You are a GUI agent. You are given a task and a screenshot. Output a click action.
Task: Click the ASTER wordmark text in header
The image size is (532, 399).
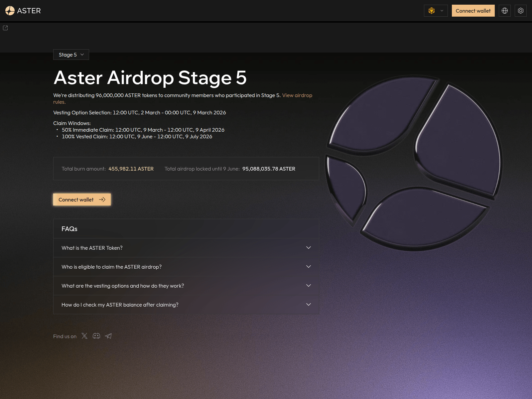click(29, 11)
